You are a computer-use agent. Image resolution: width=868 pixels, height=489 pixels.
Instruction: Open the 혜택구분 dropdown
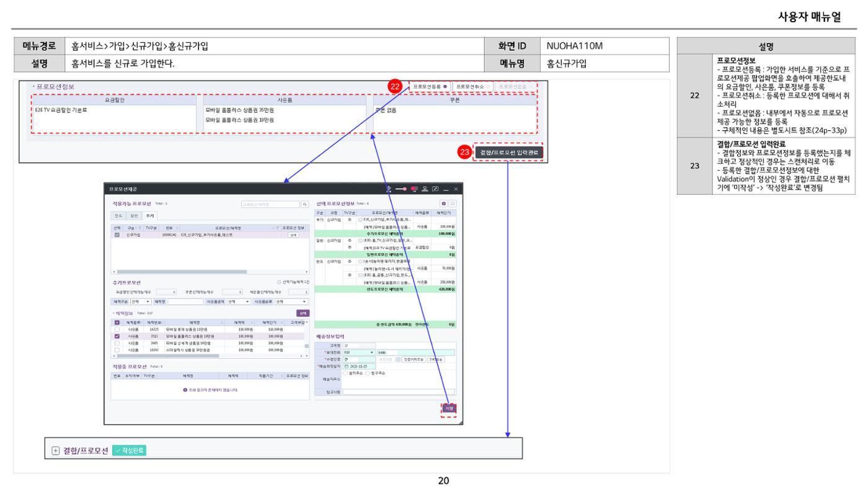point(141,301)
